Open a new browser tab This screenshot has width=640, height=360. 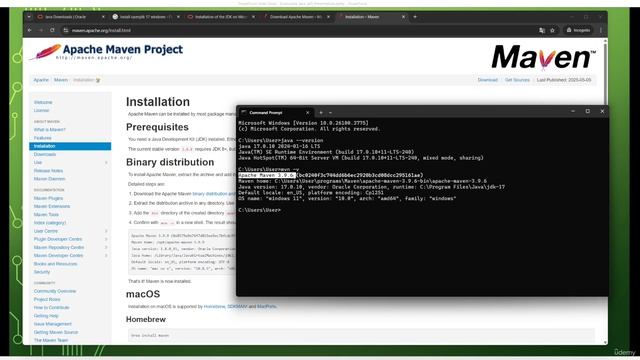click(x=415, y=17)
